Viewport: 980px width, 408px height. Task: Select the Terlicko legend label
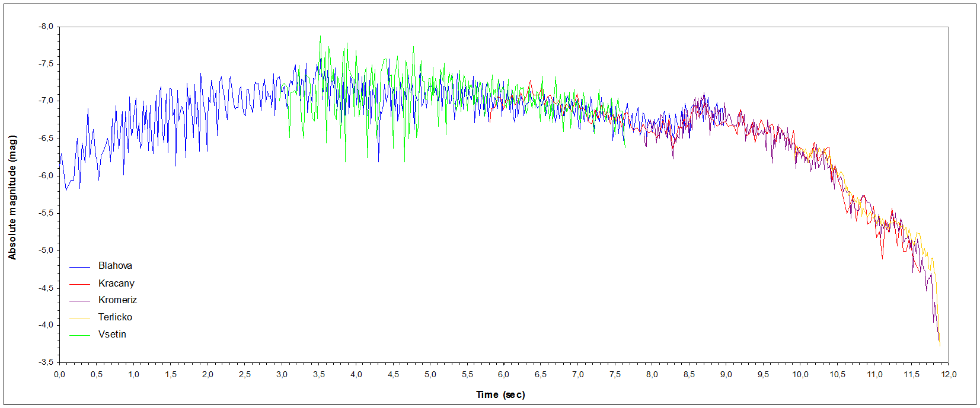point(115,317)
